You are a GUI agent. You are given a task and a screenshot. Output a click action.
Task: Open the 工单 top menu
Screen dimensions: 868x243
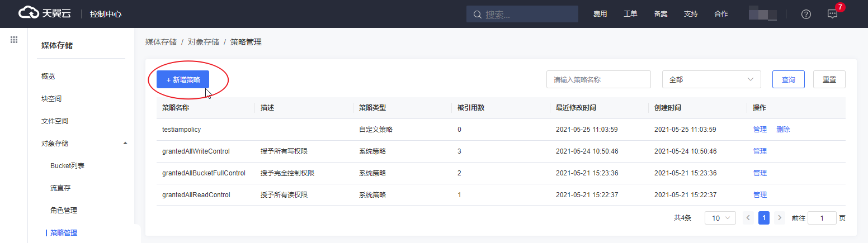point(630,14)
